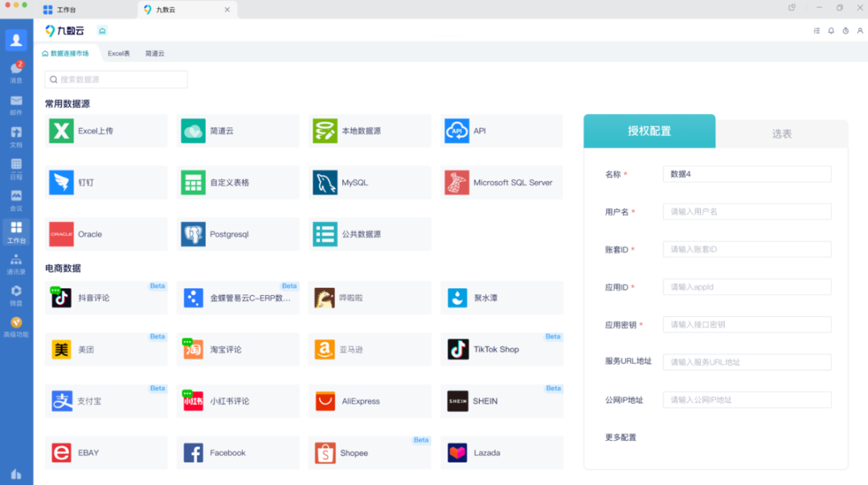Select Microsoft SQL Server connector
Image resolution: width=868 pixels, height=485 pixels.
point(502,183)
